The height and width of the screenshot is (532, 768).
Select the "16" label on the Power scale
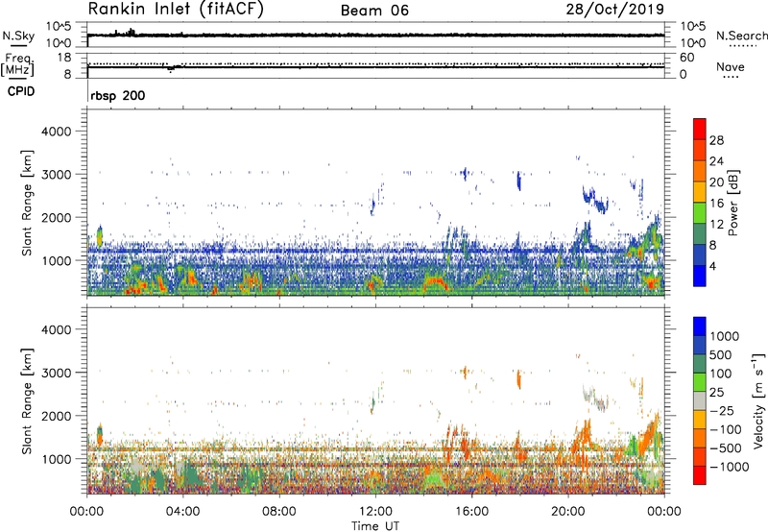[x=716, y=204]
